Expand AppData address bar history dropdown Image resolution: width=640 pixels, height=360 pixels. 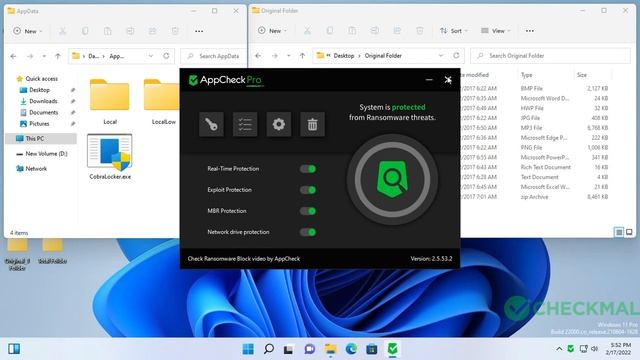tap(151, 56)
